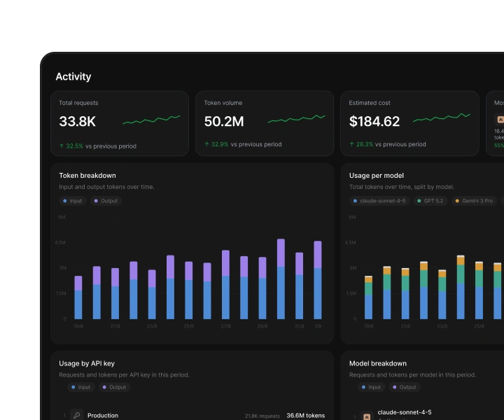Click the green up arrow next to 32.5%
Screen dimensions: 504x420
coord(62,146)
